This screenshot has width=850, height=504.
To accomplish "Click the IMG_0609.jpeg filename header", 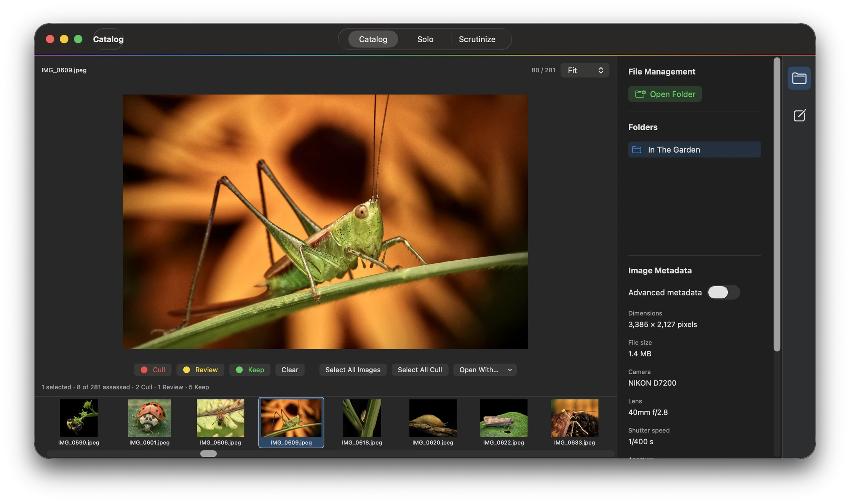I will tap(64, 70).
